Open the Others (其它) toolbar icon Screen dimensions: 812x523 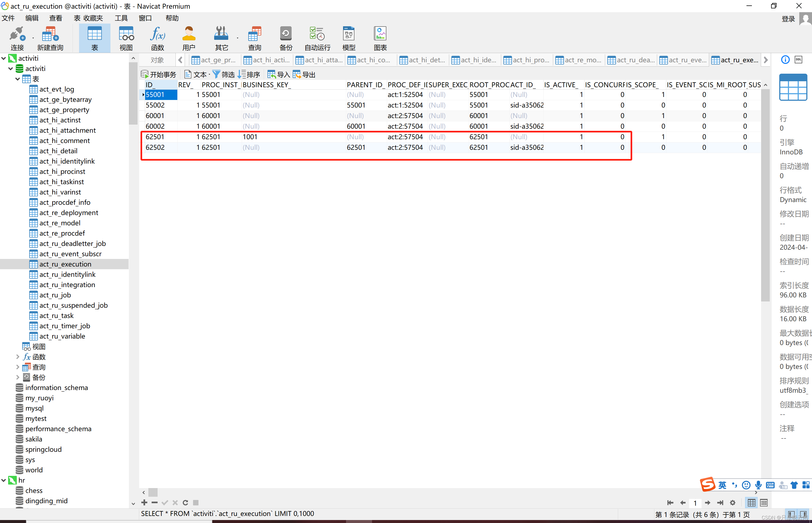(221, 38)
